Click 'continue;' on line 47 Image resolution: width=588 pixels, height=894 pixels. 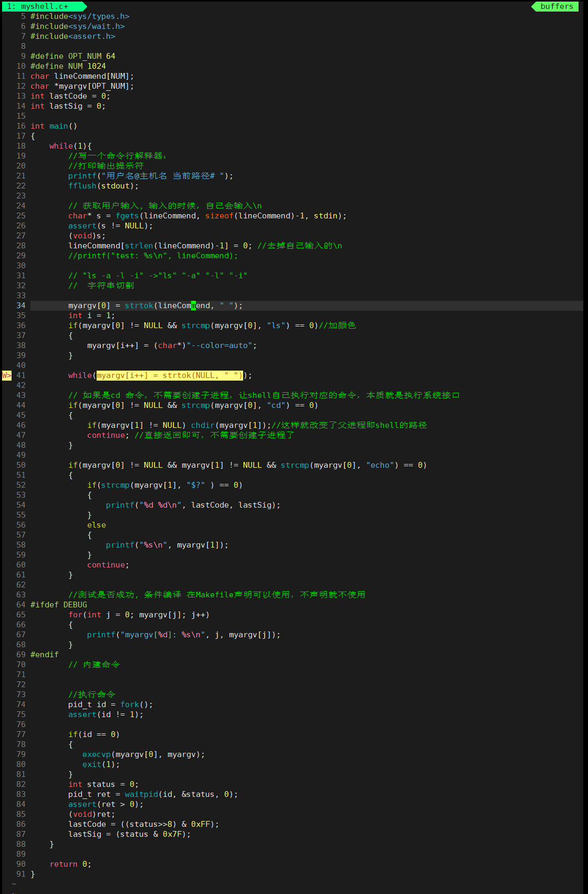click(x=108, y=435)
